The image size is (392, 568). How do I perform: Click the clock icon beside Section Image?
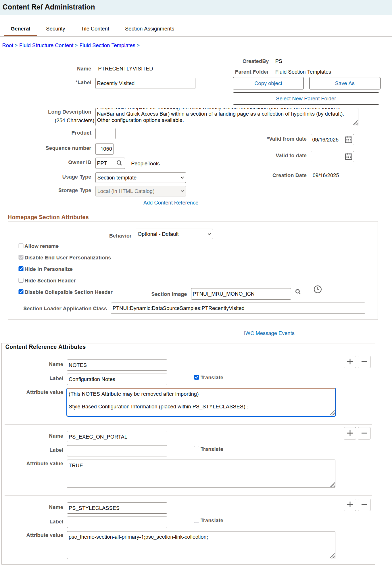[x=318, y=289]
